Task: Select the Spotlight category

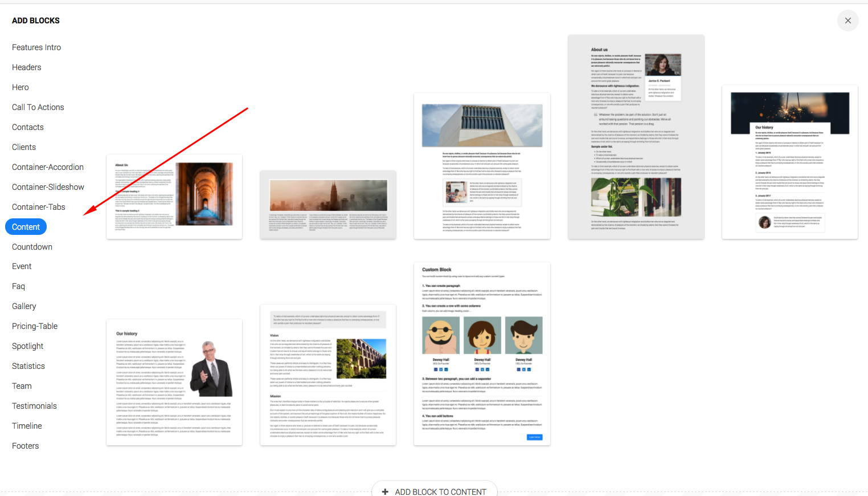Action: (x=27, y=345)
